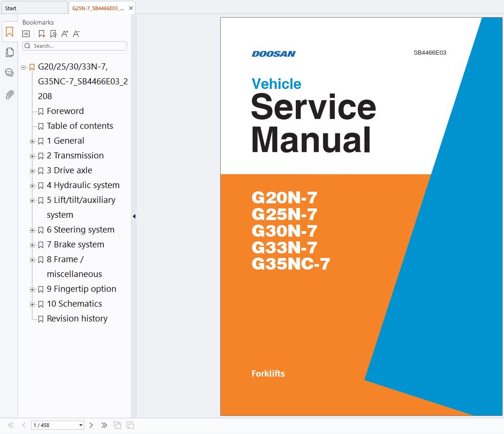This screenshot has width=504, height=434.
Task: Go to first page button
Action: pyautogui.click(x=11, y=425)
